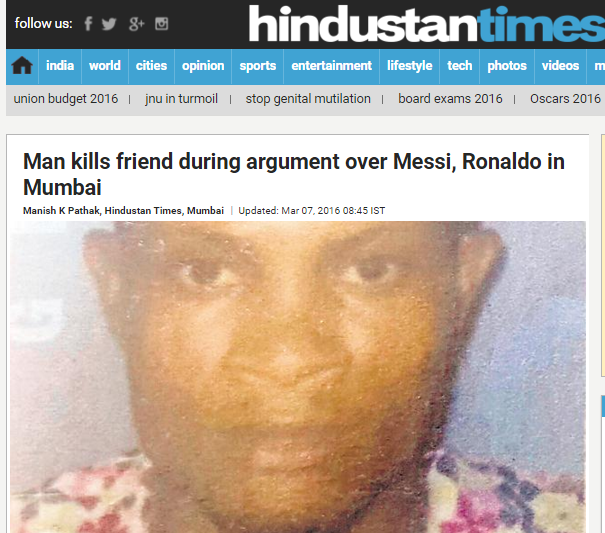605x533 pixels.
Task: Open the entertainment section
Action: [331, 66]
